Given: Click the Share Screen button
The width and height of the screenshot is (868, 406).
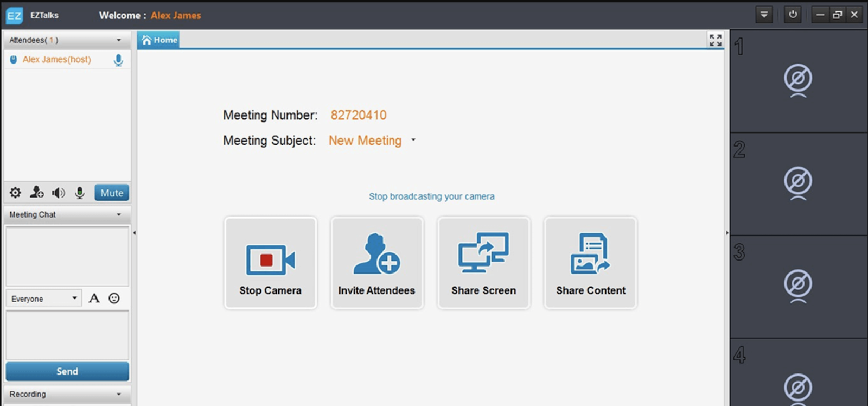Looking at the screenshot, I should click(x=483, y=263).
